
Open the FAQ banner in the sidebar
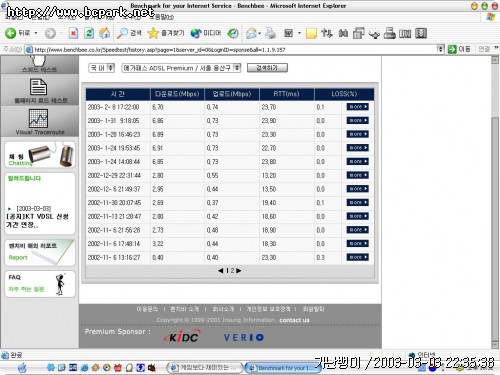click(40, 284)
